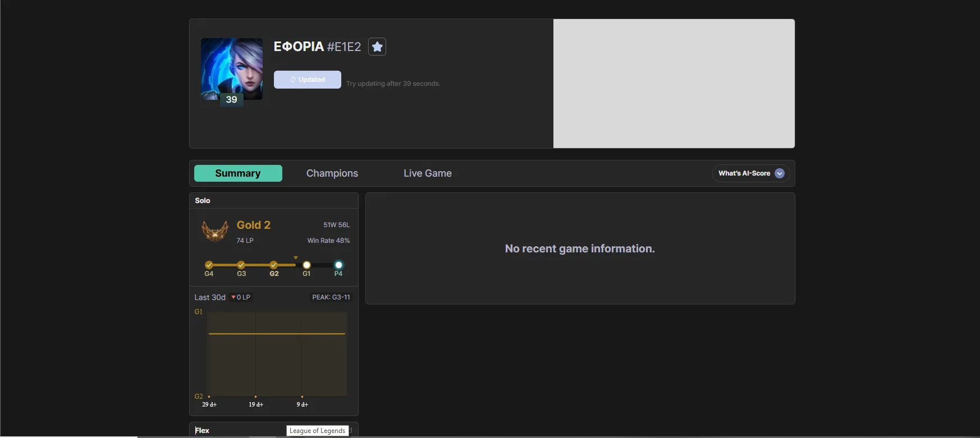Click the No recent game information message
Image resolution: width=980 pixels, height=438 pixels.
pyautogui.click(x=580, y=248)
